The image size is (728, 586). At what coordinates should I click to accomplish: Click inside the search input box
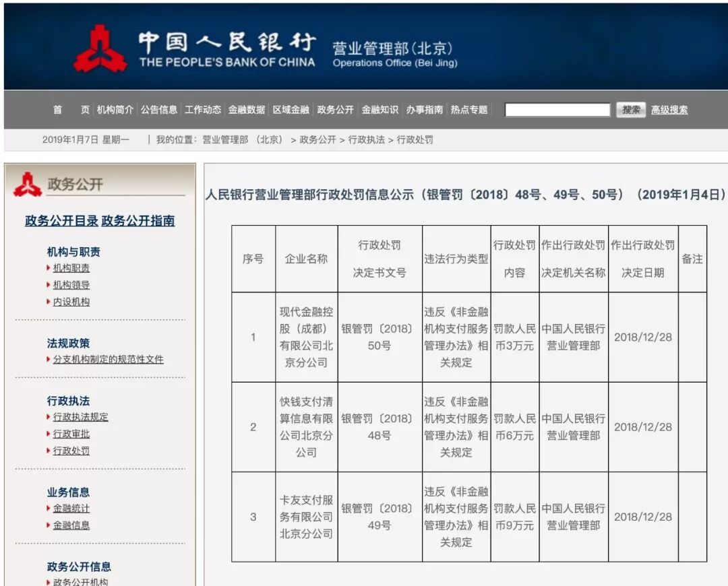(x=558, y=109)
